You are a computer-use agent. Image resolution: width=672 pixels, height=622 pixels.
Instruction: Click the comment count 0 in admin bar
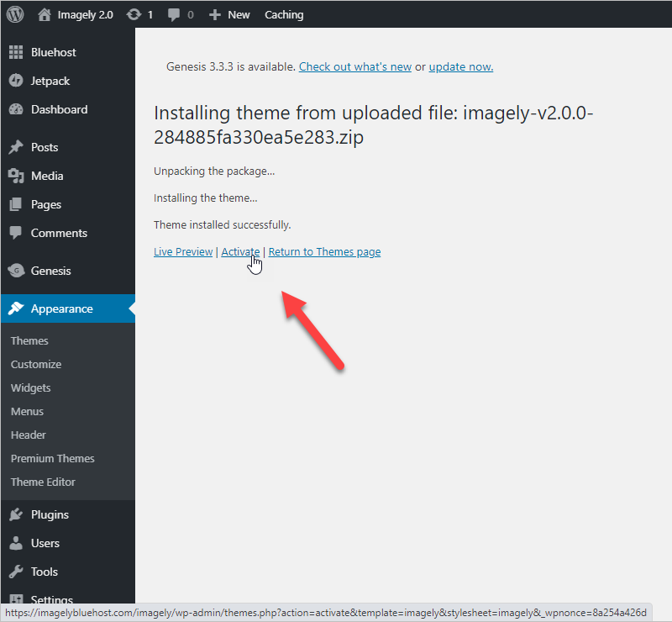click(191, 15)
